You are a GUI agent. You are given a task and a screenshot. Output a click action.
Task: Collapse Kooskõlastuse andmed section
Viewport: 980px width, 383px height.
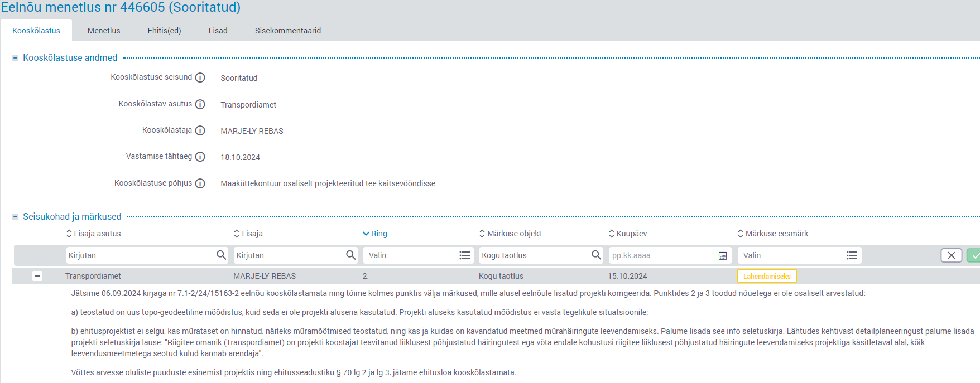[15, 58]
